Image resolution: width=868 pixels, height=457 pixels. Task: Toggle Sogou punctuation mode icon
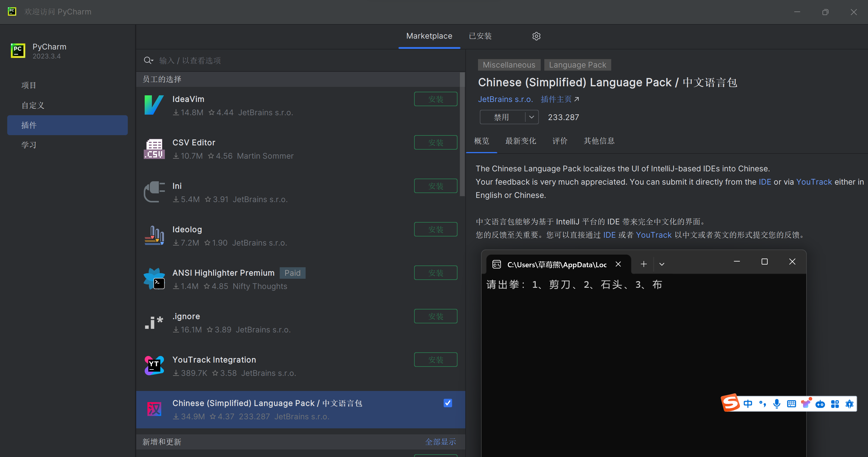point(763,404)
